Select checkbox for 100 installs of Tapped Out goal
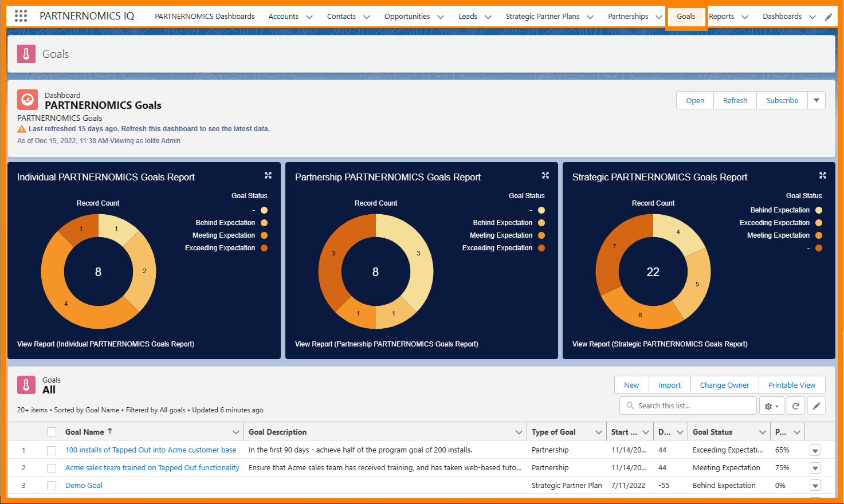This screenshot has width=844, height=504. pyautogui.click(x=52, y=451)
